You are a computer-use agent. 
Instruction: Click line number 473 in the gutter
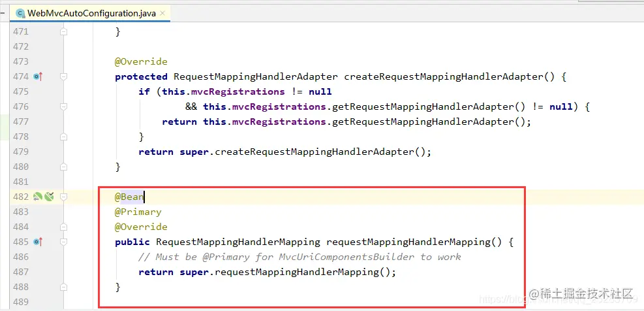pos(20,61)
